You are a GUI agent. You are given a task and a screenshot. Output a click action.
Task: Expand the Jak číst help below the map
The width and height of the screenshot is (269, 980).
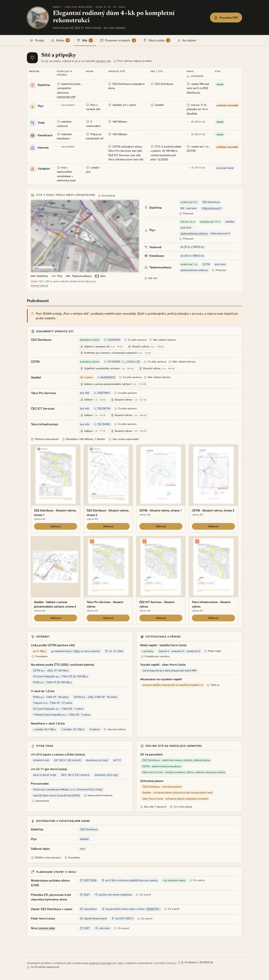point(151,278)
